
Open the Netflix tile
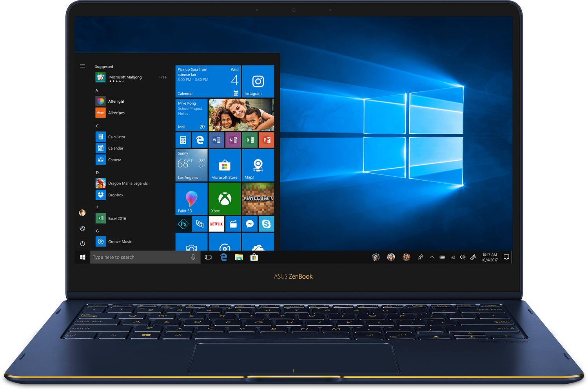(216, 224)
